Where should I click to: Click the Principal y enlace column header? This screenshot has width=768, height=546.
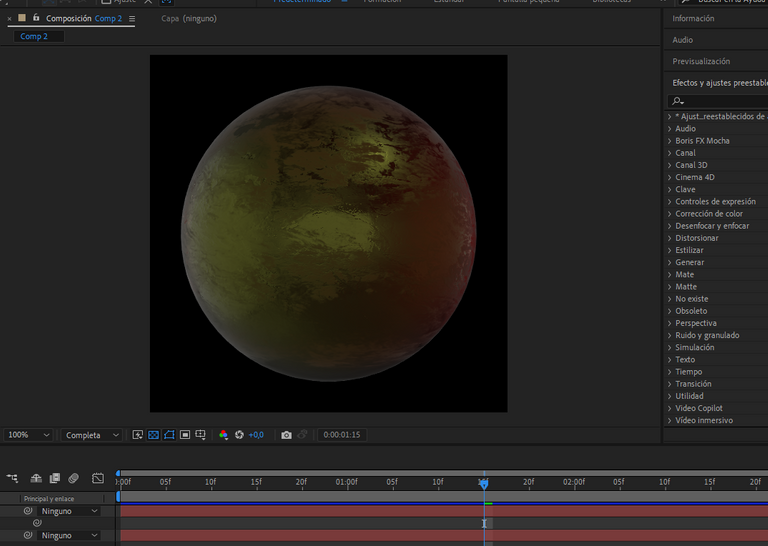pyautogui.click(x=49, y=499)
